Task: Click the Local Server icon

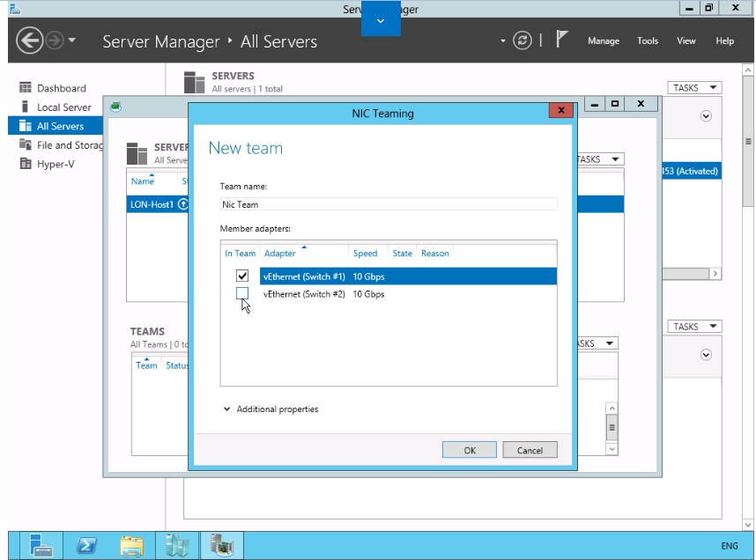Action: (x=25, y=106)
